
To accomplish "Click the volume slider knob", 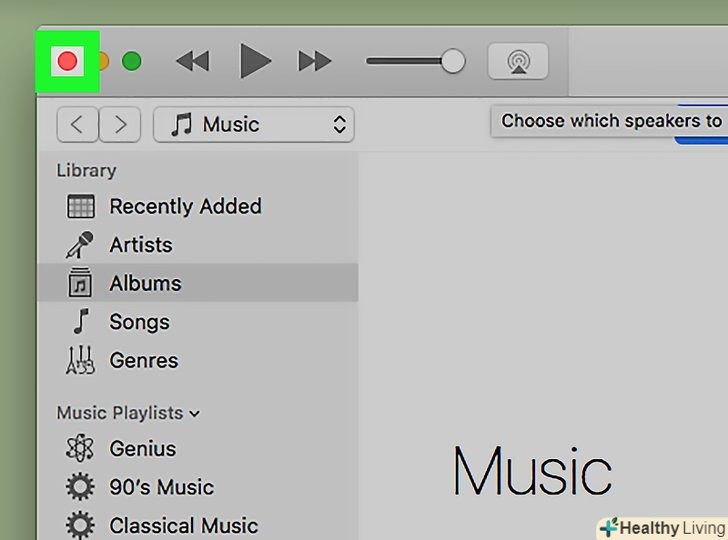I will click(453, 61).
